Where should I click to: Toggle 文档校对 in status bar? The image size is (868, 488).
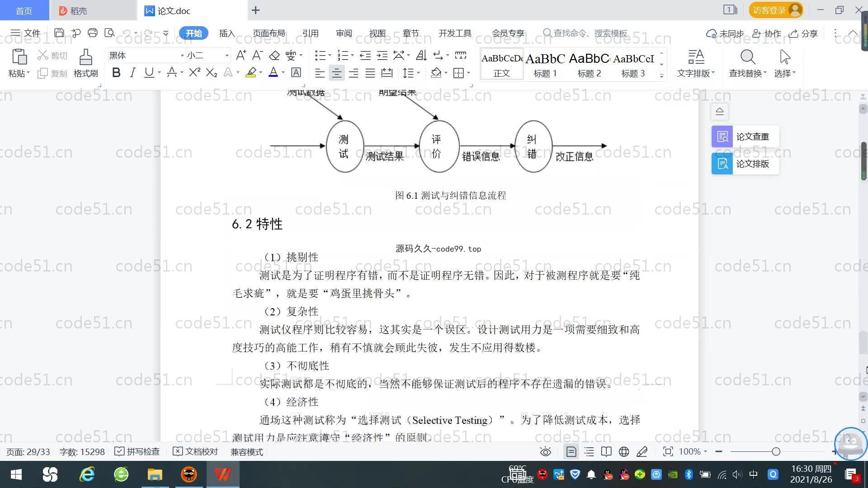(196, 451)
